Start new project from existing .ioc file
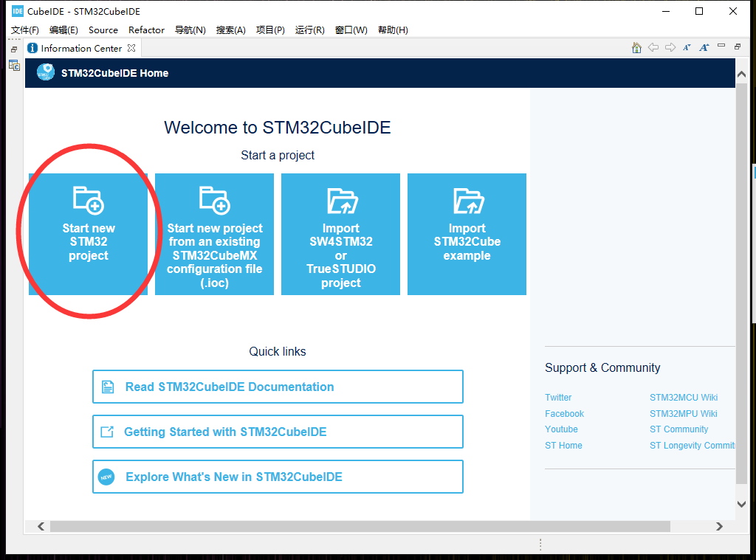Viewport: 756px width, 560px height. coord(214,234)
